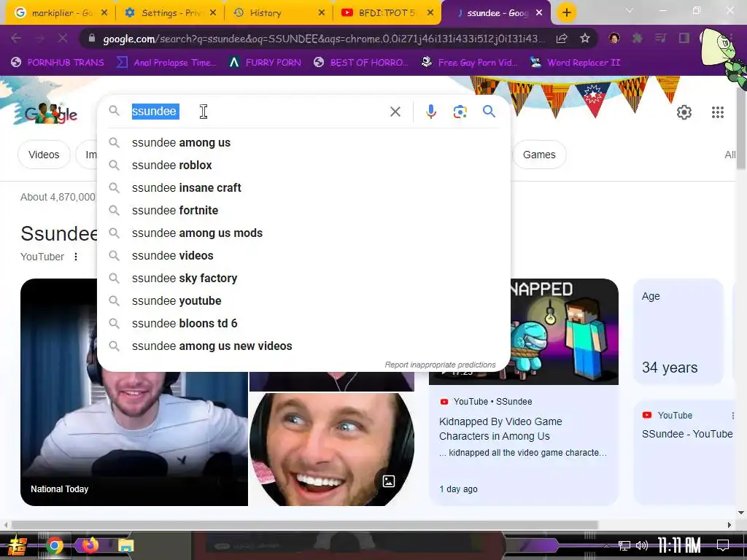Viewport: 747px width, 560px height.
Task: Click the vertical scrollbar thumb
Action: click(741, 128)
